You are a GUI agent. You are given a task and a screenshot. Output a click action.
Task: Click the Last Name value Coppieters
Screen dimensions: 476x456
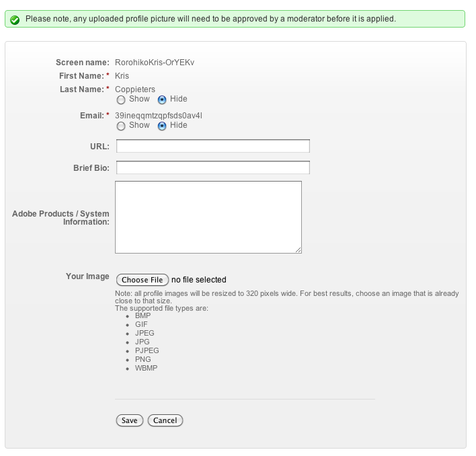[x=135, y=89]
